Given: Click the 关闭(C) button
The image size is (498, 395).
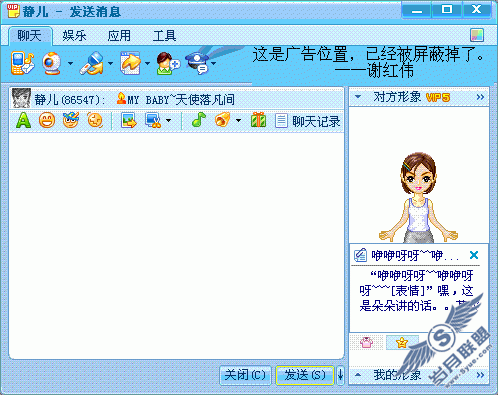Looking at the screenshot, I should (245, 375).
